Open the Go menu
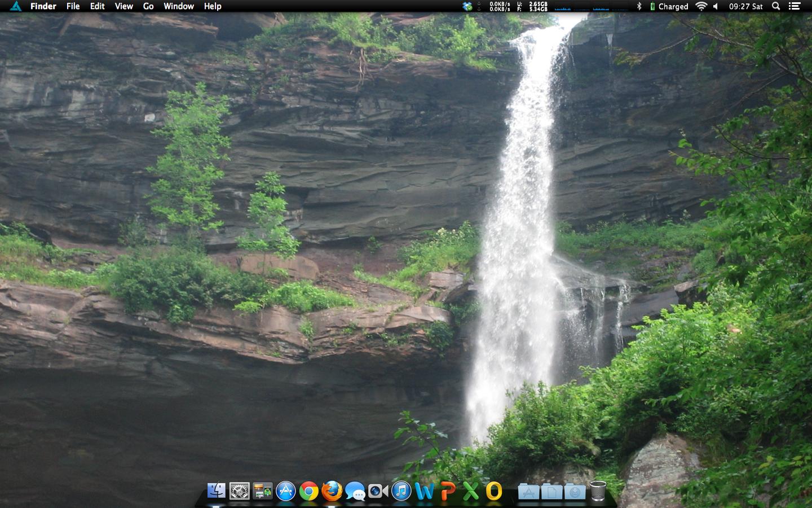Viewport: 812px width, 508px height. pos(148,6)
